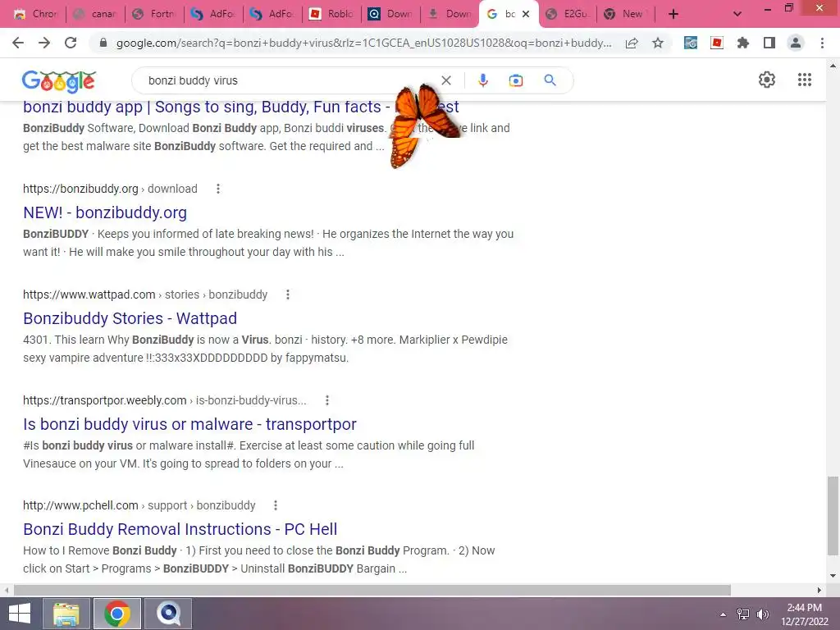Open the magnifier app on taskbar
This screenshot has height=630, width=840.
[x=169, y=614]
